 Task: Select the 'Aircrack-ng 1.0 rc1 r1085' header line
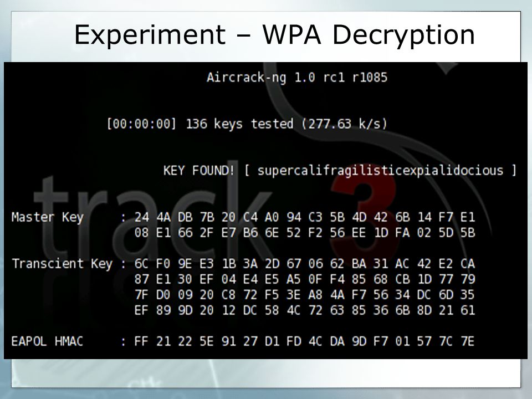tap(297, 78)
